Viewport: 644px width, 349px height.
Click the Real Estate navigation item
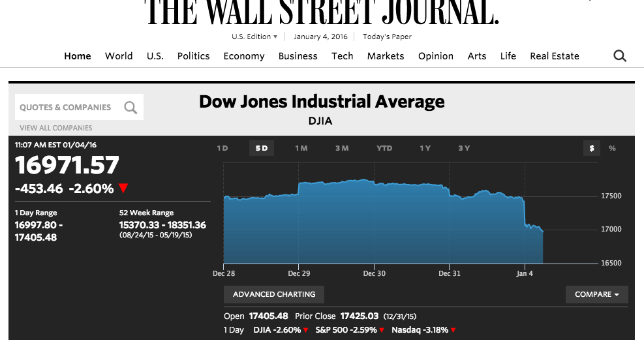555,56
